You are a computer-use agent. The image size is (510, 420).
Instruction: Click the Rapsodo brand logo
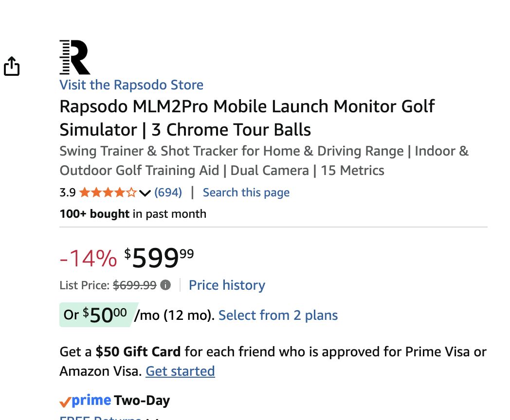pyautogui.click(x=75, y=57)
